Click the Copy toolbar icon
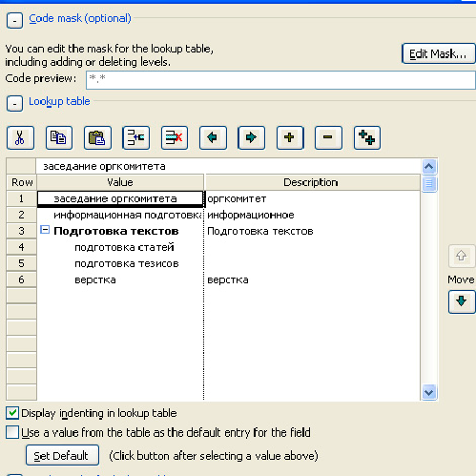 tap(59, 137)
